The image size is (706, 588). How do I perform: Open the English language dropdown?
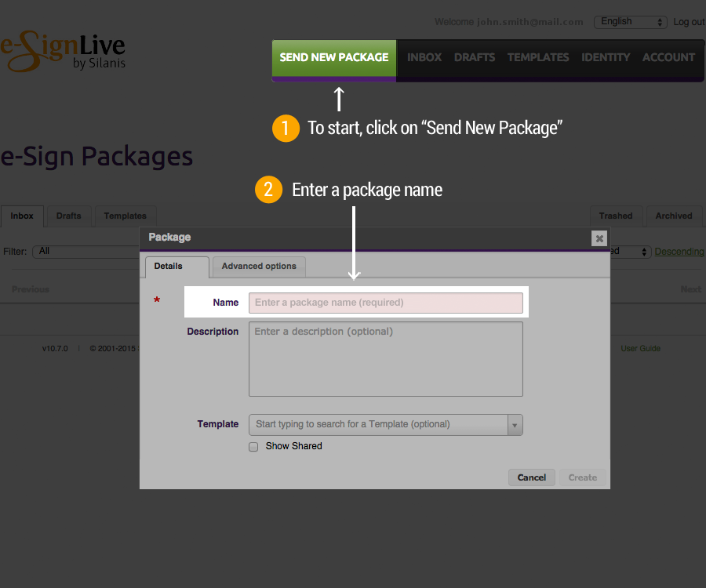(x=630, y=22)
